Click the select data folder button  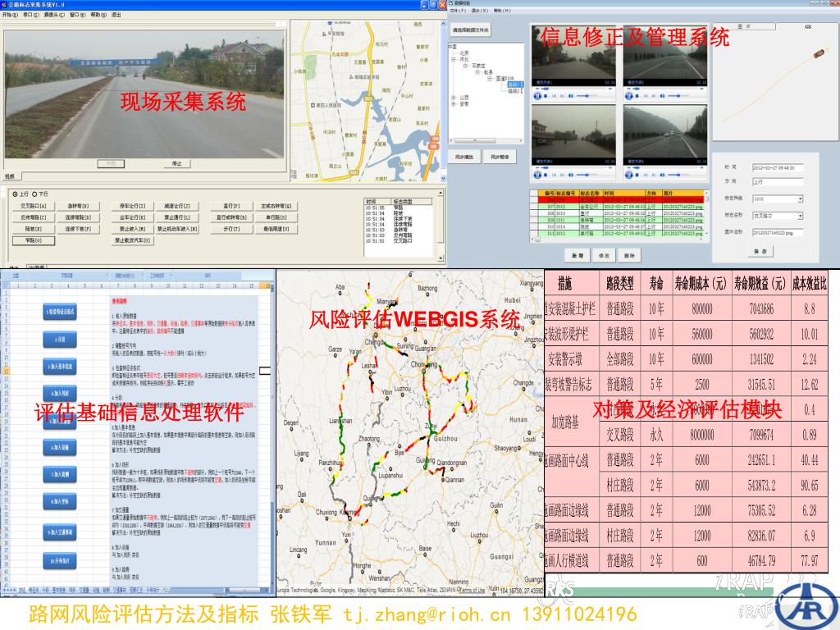click(470, 30)
